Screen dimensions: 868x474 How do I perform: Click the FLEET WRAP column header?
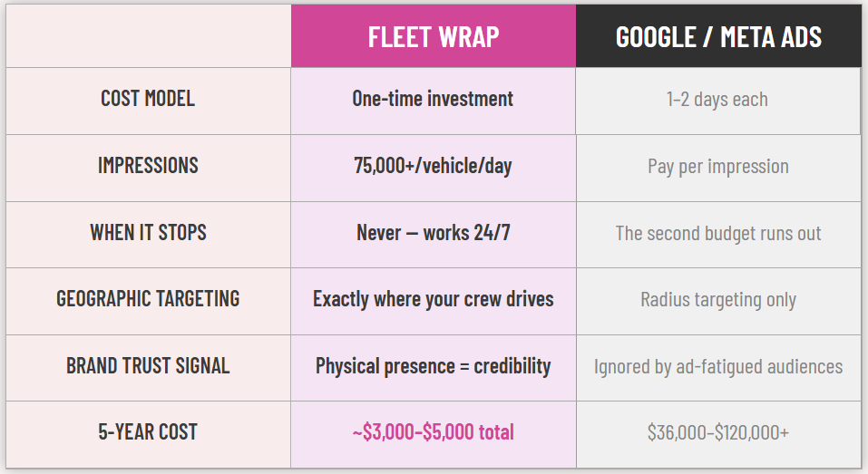click(434, 36)
